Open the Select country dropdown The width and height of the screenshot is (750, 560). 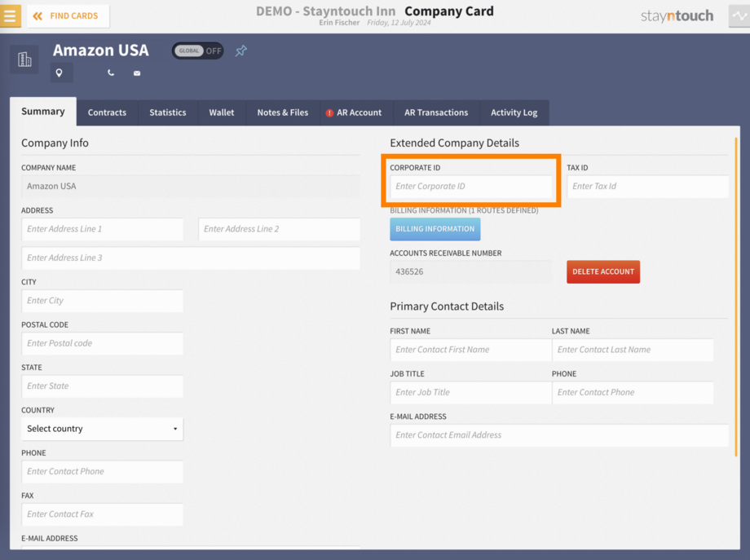(103, 429)
